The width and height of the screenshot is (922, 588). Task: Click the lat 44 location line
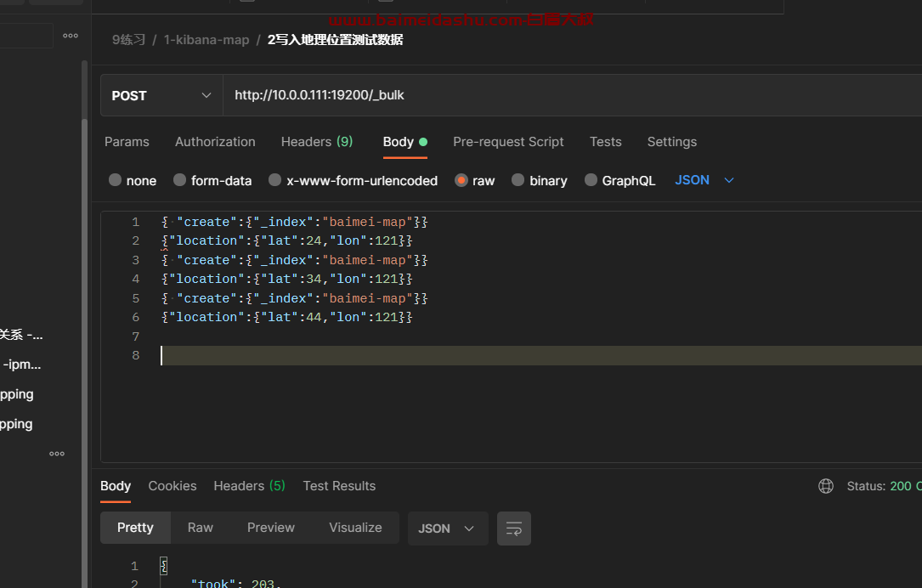coord(287,317)
